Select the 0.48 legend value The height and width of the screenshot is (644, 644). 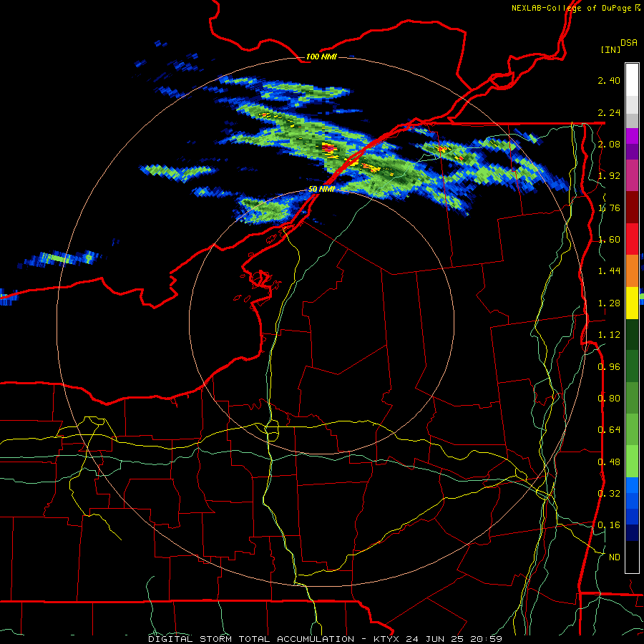point(609,462)
